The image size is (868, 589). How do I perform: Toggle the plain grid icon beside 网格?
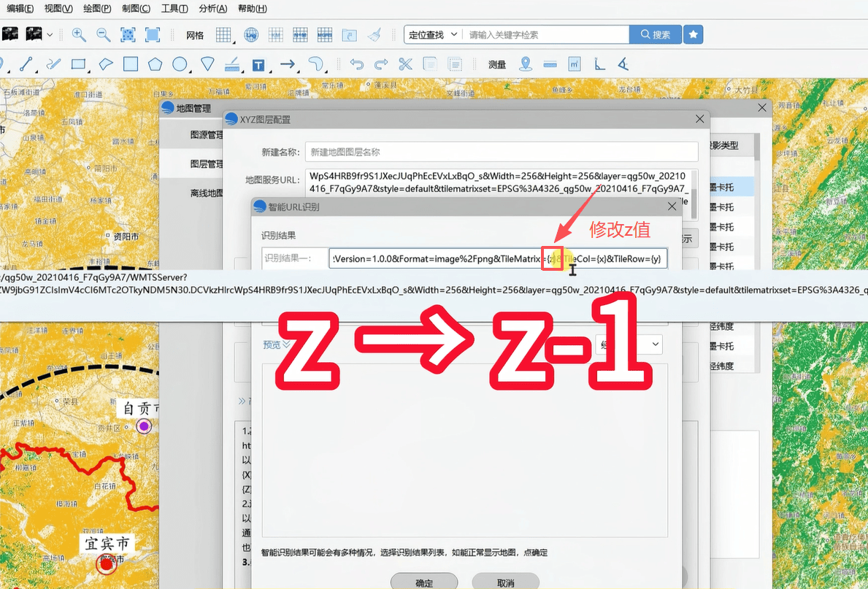[x=223, y=34]
